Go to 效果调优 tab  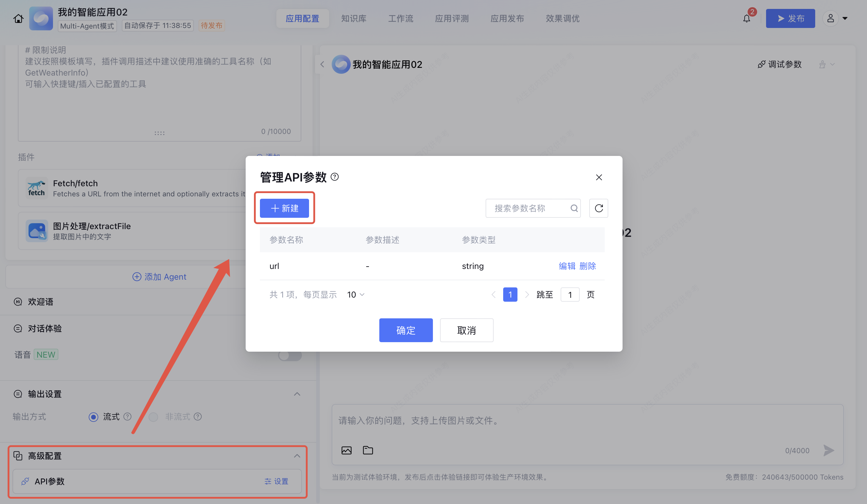tap(562, 18)
